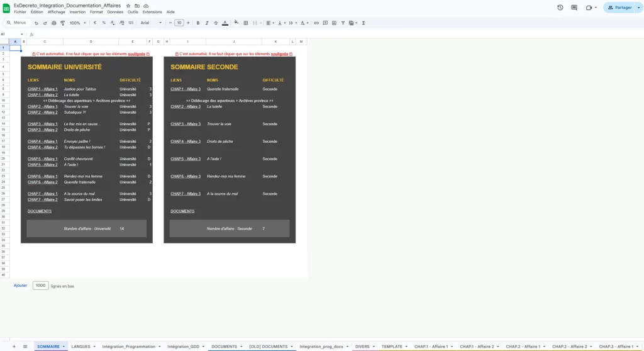Open the text color picker
644x351 pixels.
pos(225,23)
